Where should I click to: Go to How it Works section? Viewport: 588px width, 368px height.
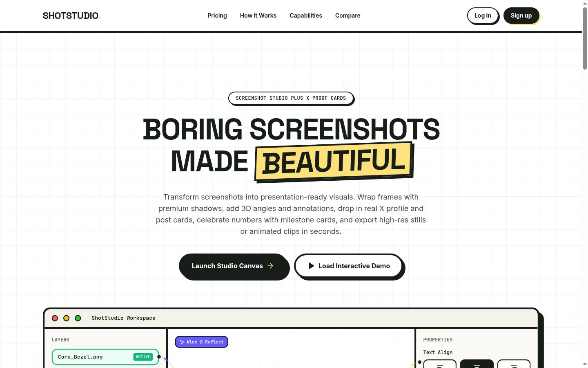coord(258,16)
